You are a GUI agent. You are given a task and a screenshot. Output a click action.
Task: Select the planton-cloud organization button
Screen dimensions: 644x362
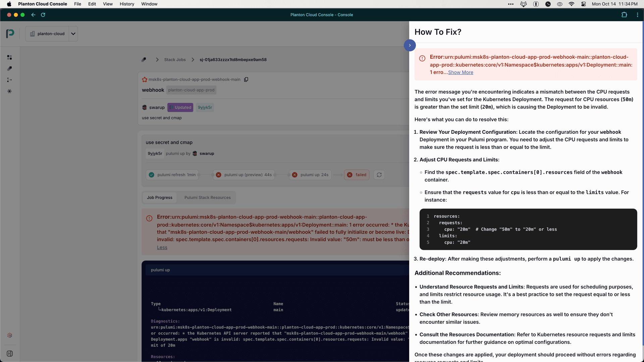point(47,34)
